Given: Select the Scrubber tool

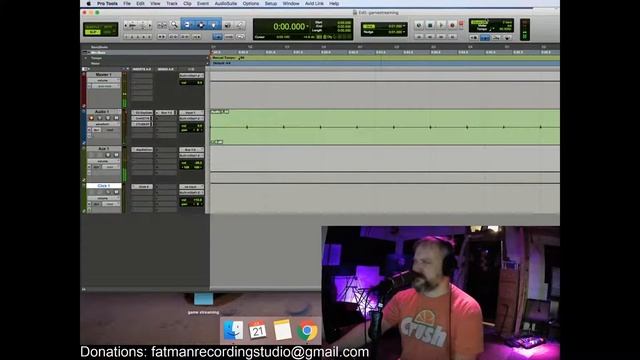Looking at the screenshot, I should click(228, 25).
